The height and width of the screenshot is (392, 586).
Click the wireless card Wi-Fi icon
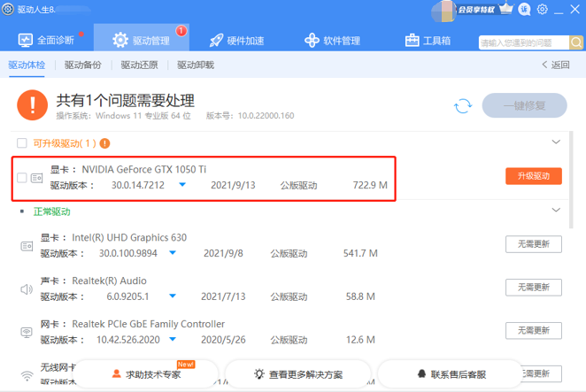click(27, 375)
